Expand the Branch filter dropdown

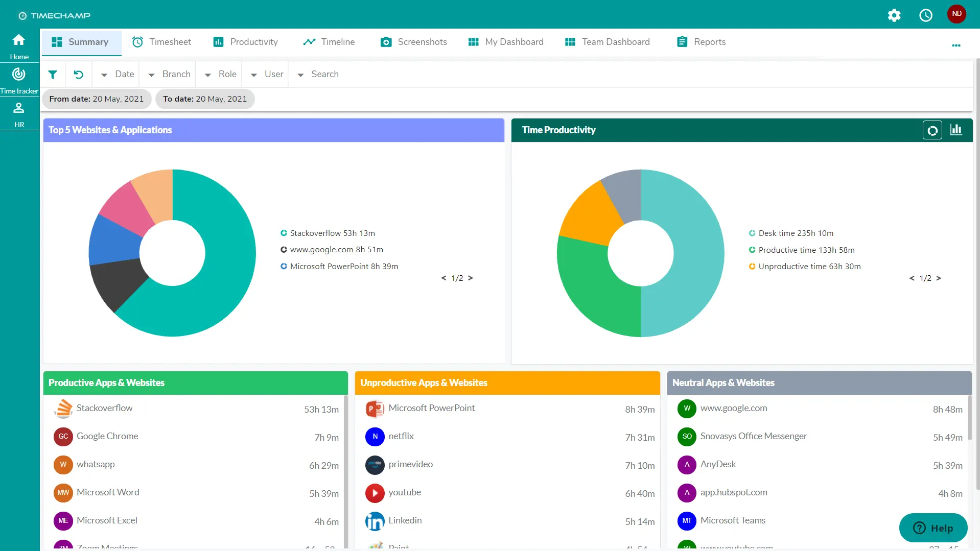point(169,75)
